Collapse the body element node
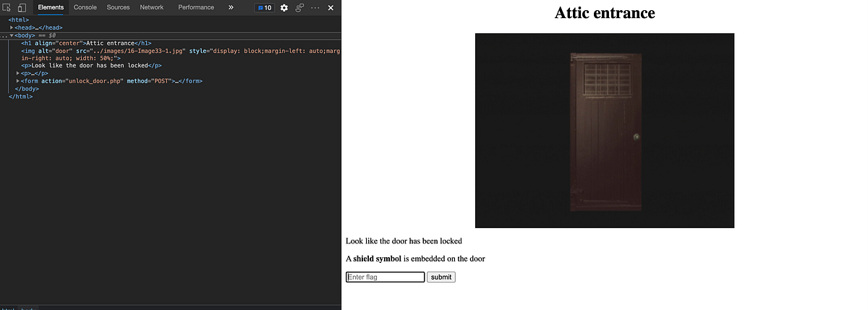The height and width of the screenshot is (310, 868). coord(12,35)
